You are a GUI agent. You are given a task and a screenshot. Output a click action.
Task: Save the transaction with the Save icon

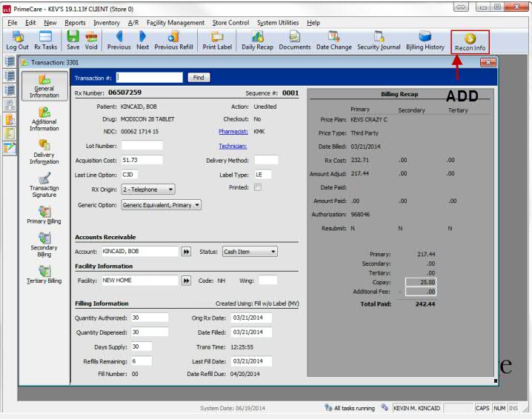73,41
